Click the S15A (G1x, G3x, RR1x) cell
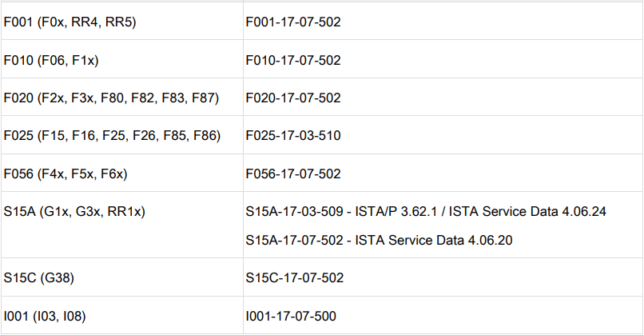The height and width of the screenshot is (335, 644). coord(79,211)
